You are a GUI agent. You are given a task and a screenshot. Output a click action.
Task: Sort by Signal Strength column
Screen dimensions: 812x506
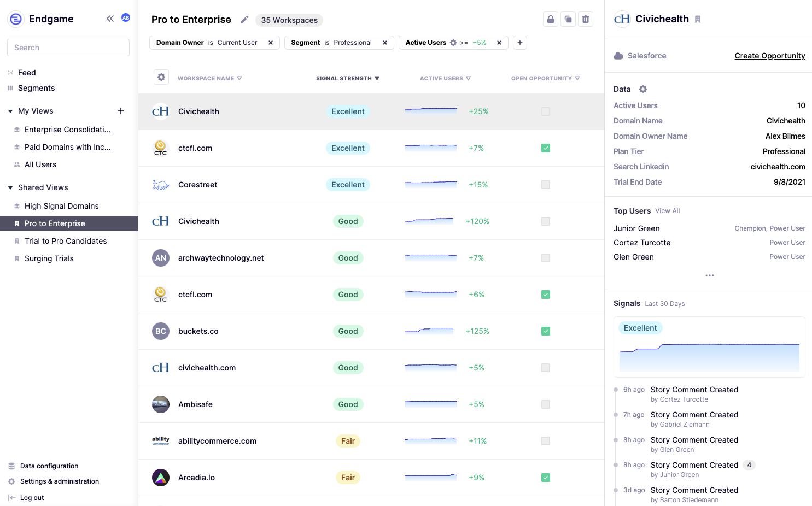[x=348, y=78]
